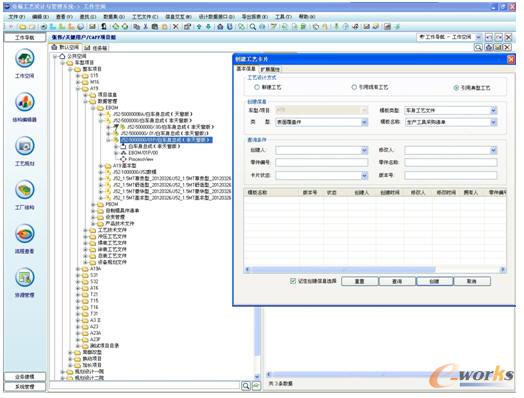Open the 模板类型 dropdown

click(x=493, y=110)
